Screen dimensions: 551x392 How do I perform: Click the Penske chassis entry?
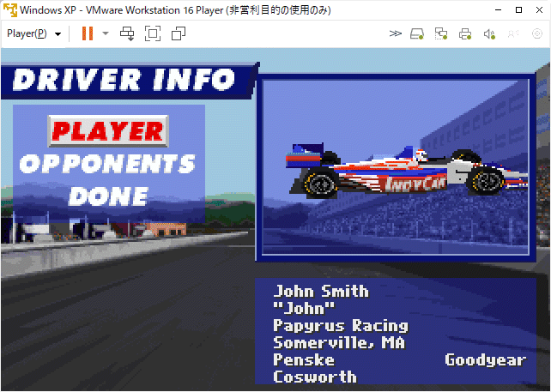coord(304,359)
